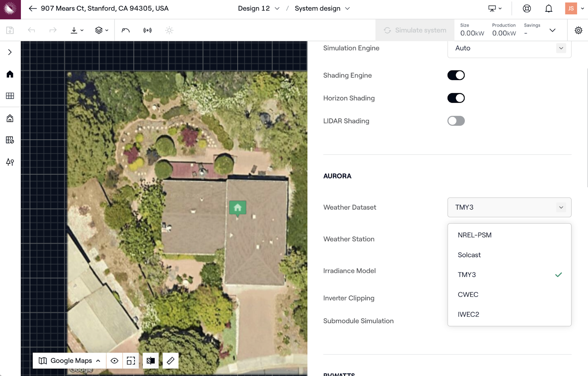Click the Simulate system button
This screenshot has height=376, width=588.
tap(415, 30)
